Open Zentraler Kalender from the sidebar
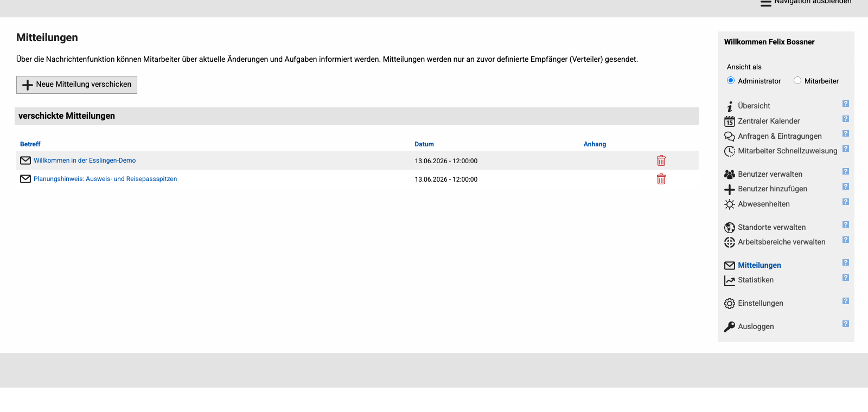The image size is (868, 412). click(x=769, y=121)
